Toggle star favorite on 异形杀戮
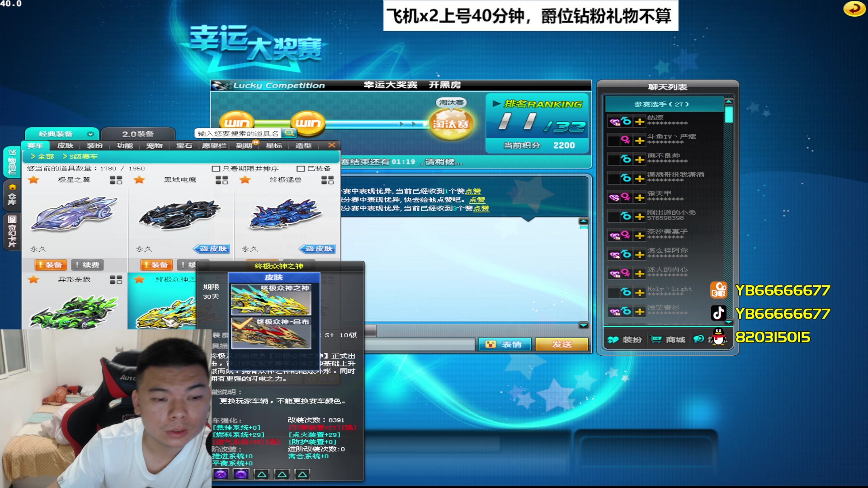 33,280
